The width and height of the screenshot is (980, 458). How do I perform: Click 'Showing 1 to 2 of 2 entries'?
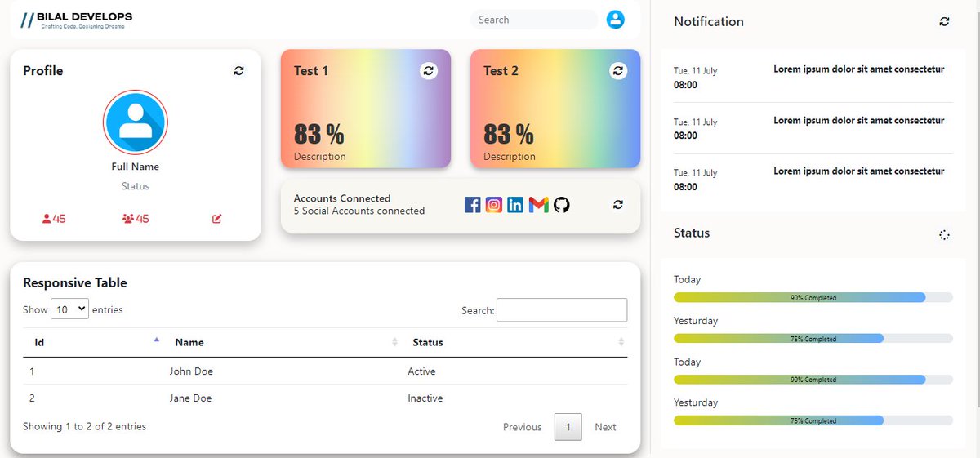pos(85,426)
